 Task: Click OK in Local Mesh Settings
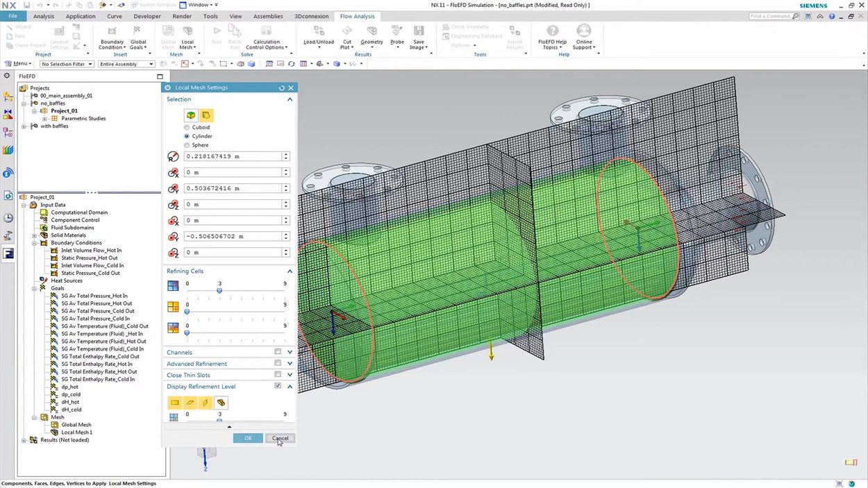pos(248,438)
